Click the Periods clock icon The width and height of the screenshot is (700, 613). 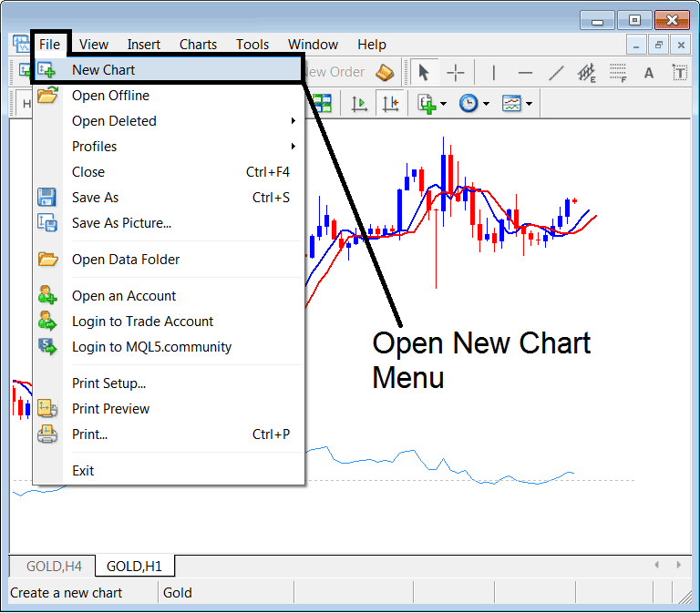[468, 104]
